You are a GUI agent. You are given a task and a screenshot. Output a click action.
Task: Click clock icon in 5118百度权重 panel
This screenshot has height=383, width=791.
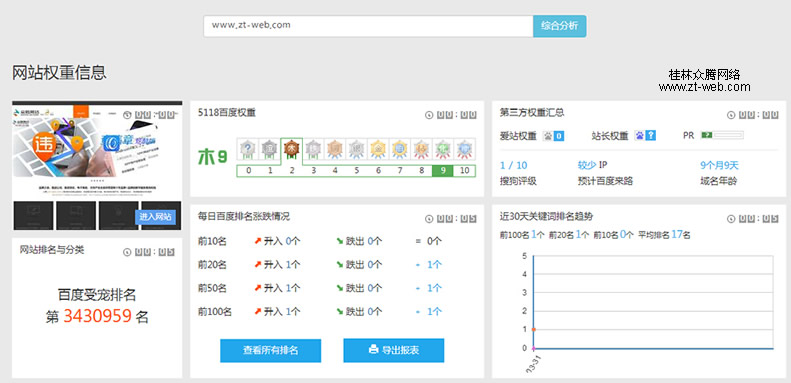[429, 115]
